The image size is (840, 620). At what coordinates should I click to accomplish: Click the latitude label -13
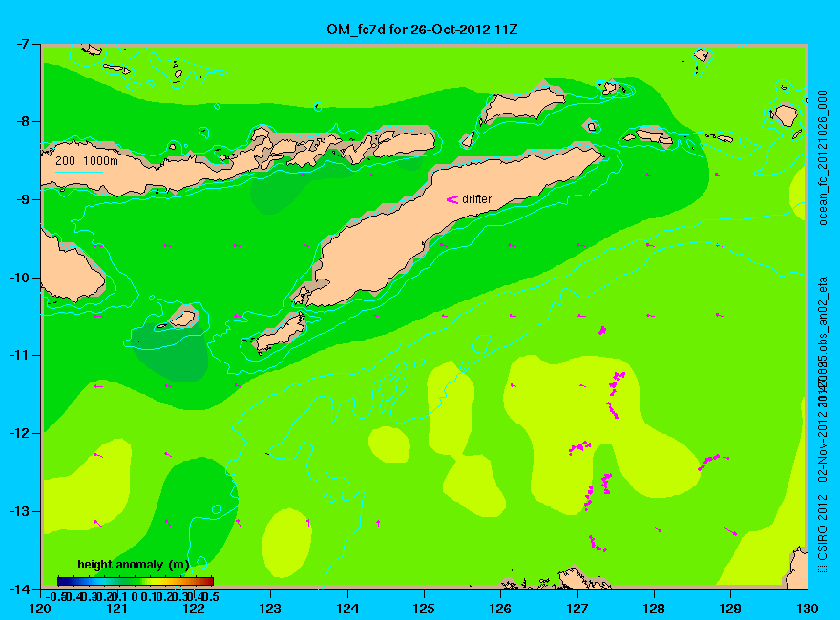[18, 511]
